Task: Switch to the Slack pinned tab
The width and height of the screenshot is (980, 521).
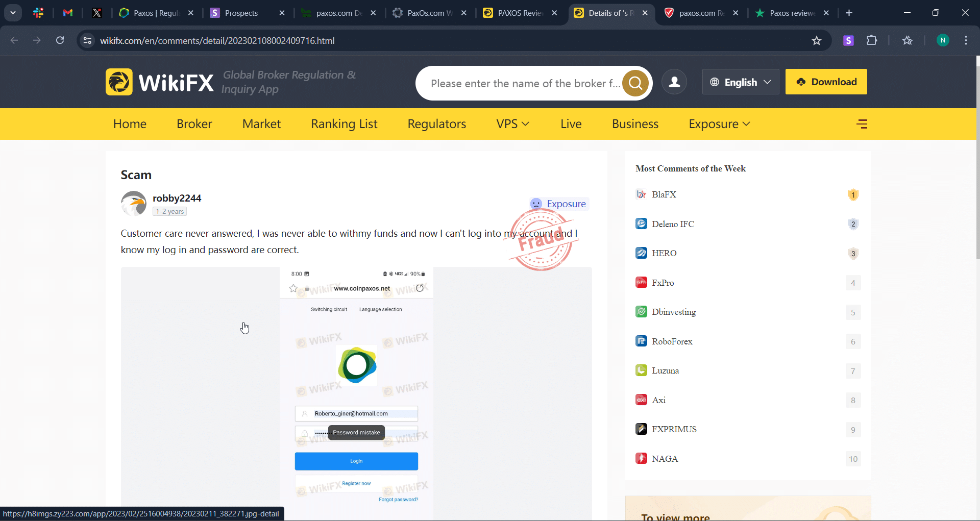Action: tap(38, 13)
